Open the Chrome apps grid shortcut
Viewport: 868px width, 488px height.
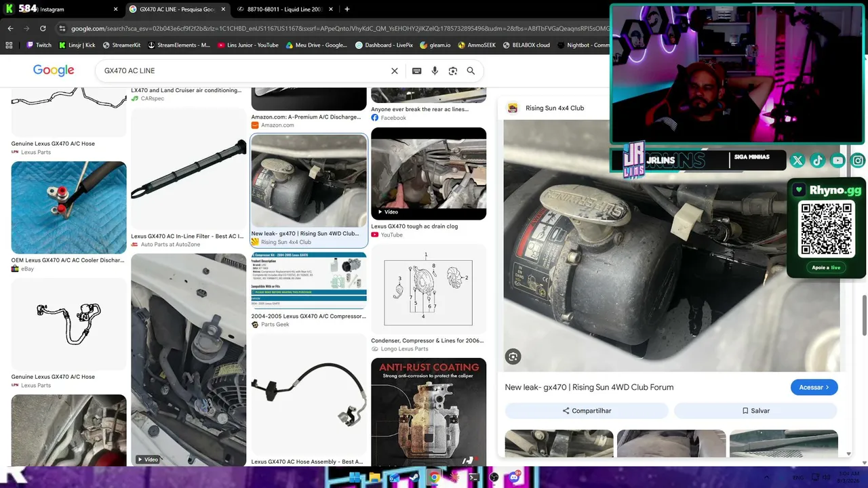coord(9,45)
